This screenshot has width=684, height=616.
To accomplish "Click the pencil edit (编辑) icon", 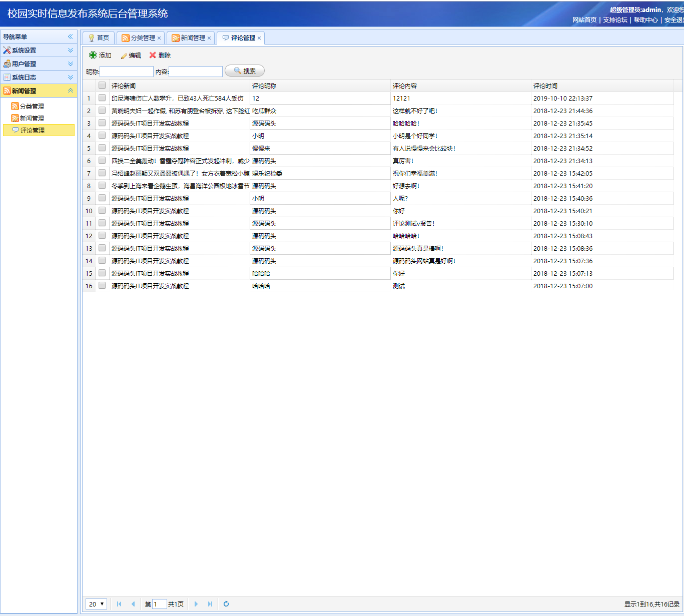I will coord(124,56).
